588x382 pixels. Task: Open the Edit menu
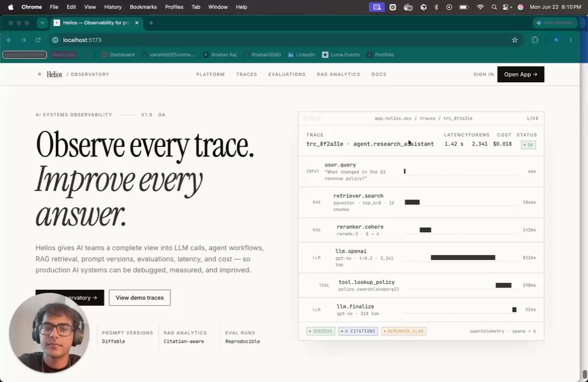(x=71, y=7)
